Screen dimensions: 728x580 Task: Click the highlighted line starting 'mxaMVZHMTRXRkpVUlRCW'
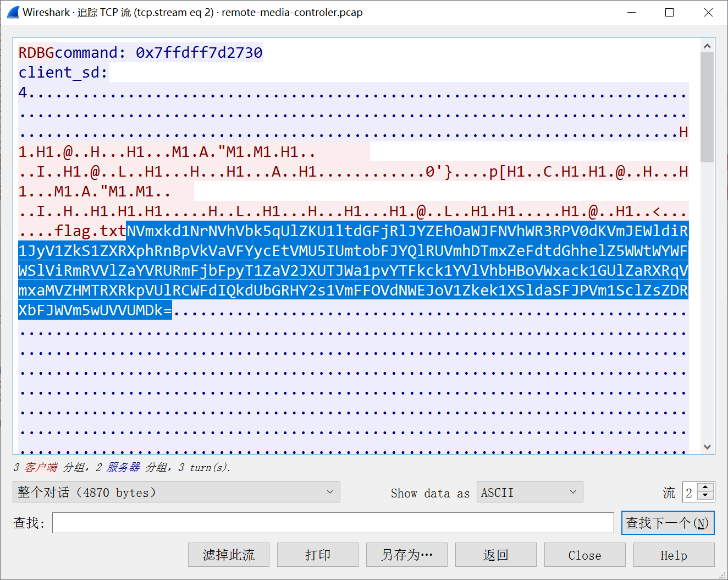(x=354, y=291)
